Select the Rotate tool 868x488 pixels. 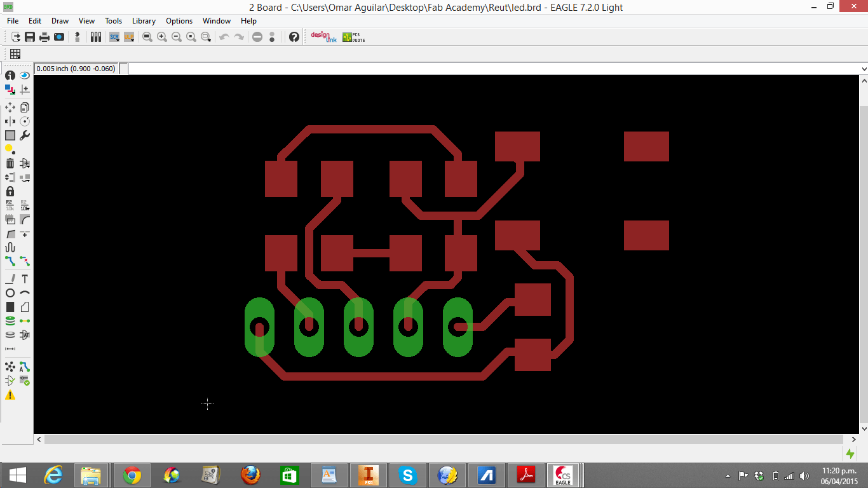pyautogui.click(x=25, y=121)
